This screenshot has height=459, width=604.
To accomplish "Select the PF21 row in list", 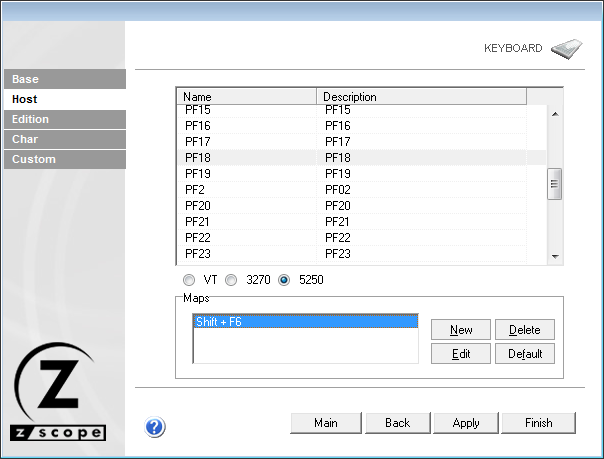I will [361, 222].
